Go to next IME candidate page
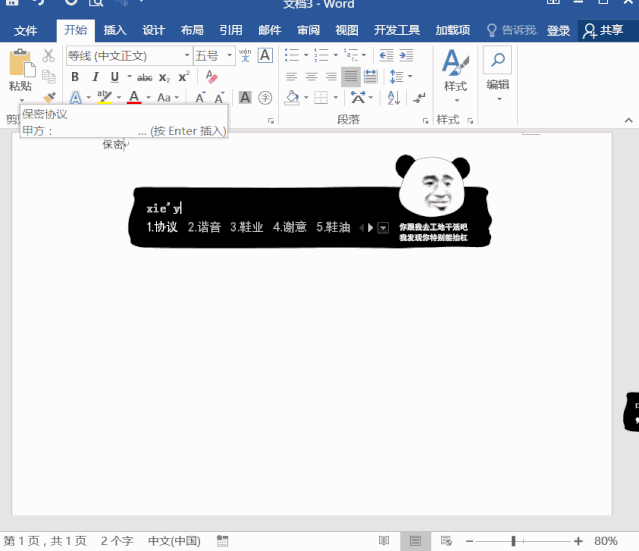This screenshot has height=551, width=639. click(x=370, y=227)
